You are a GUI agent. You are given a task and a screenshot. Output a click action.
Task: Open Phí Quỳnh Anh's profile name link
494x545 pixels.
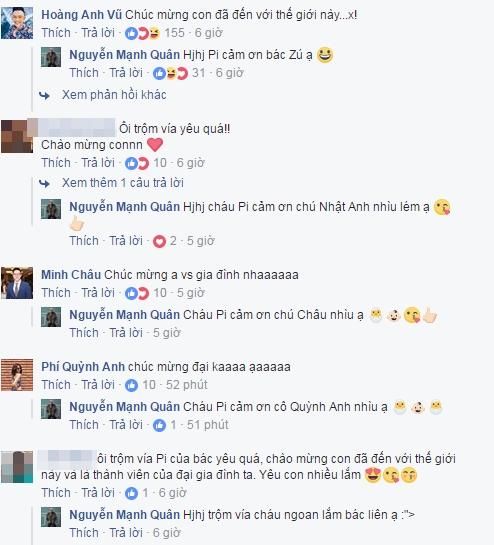[x=83, y=367]
